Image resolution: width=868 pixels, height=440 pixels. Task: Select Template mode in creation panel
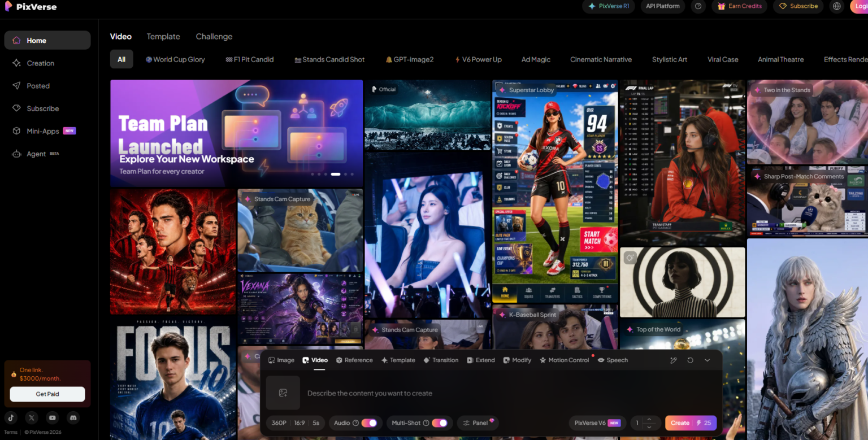pyautogui.click(x=398, y=360)
